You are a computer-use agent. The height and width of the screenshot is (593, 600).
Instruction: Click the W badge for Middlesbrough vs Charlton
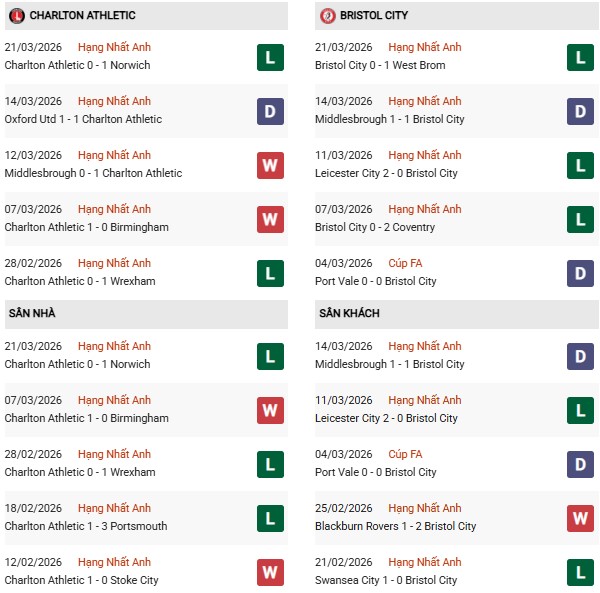click(270, 165)
